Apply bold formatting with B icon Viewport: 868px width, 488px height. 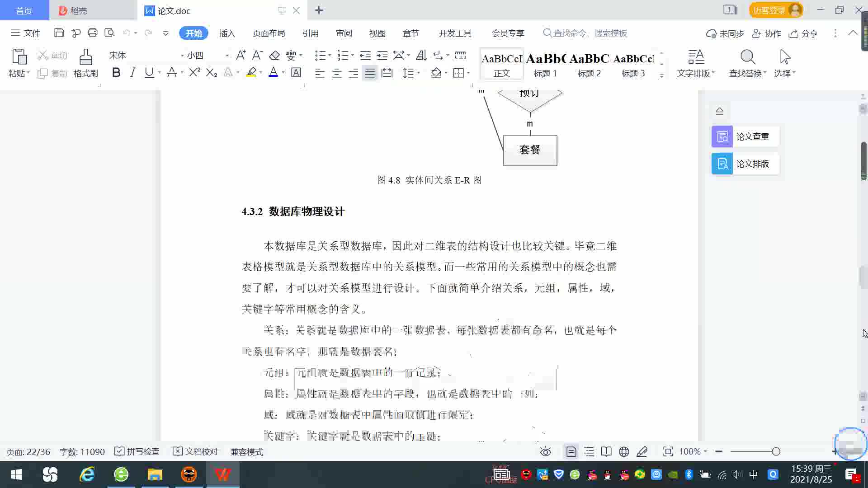pyautogui.click(x=116, y=73)
